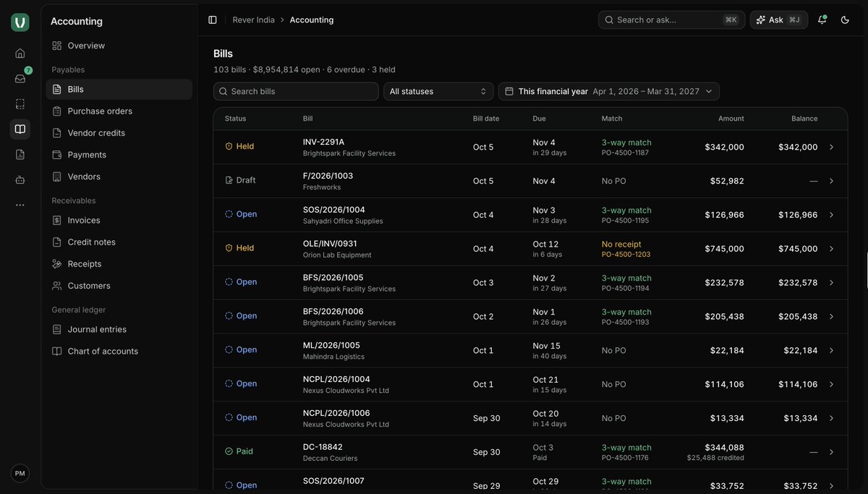Click bill number SOS/2026/1004

pos(334,210)
